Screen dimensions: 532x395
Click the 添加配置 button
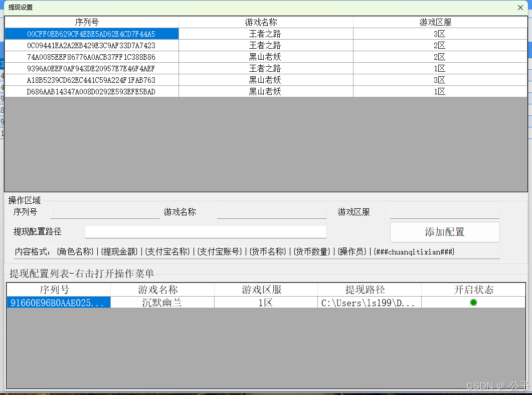tap(444, 232)
